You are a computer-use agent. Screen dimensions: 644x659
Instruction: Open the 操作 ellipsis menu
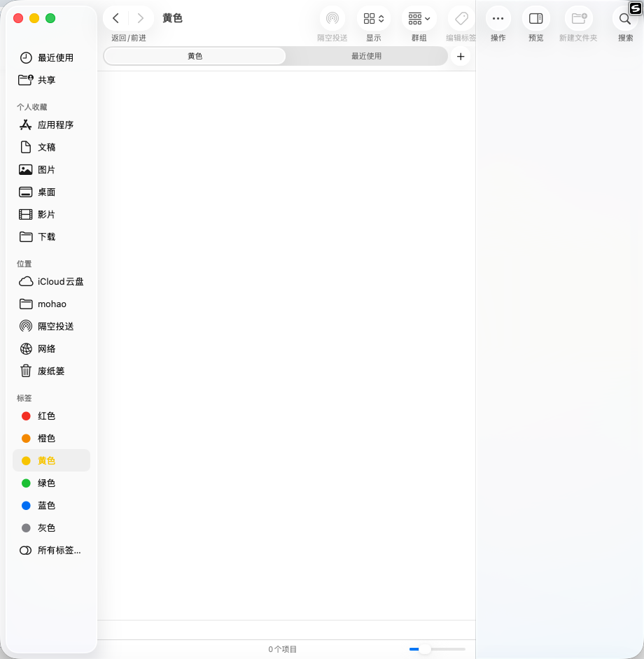click(x=498, y=18)
